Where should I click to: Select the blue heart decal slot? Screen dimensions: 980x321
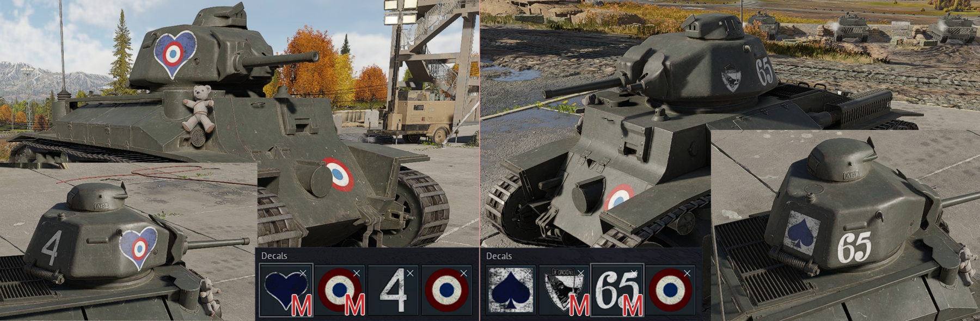click(286, 290)
